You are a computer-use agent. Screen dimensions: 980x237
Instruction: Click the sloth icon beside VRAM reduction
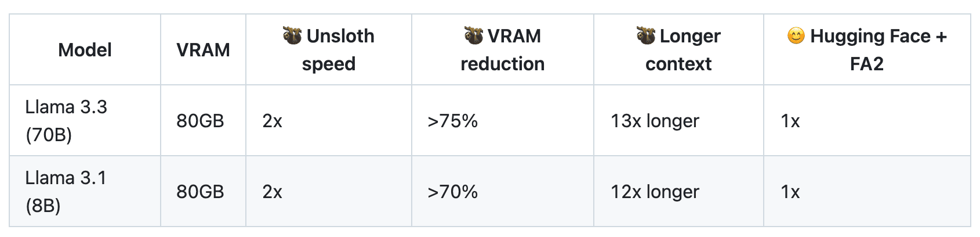coord(474,36)
